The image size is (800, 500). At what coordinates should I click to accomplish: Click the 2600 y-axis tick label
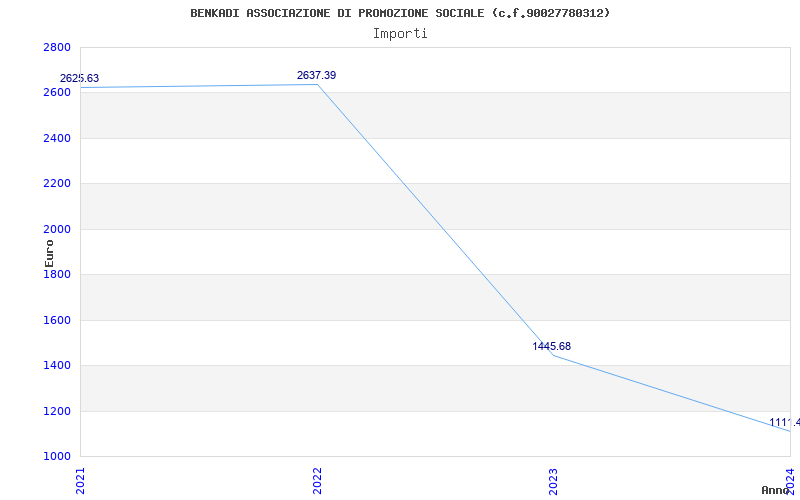point(57,93)
